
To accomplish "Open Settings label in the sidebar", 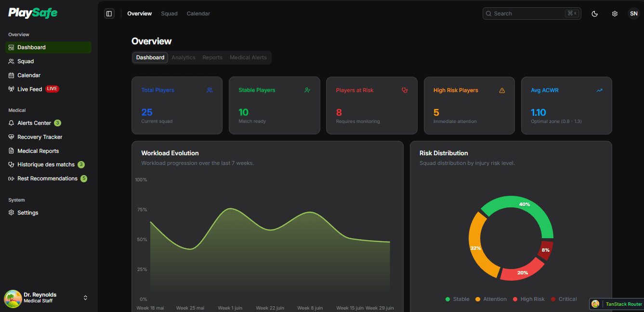I will point(28,213).
